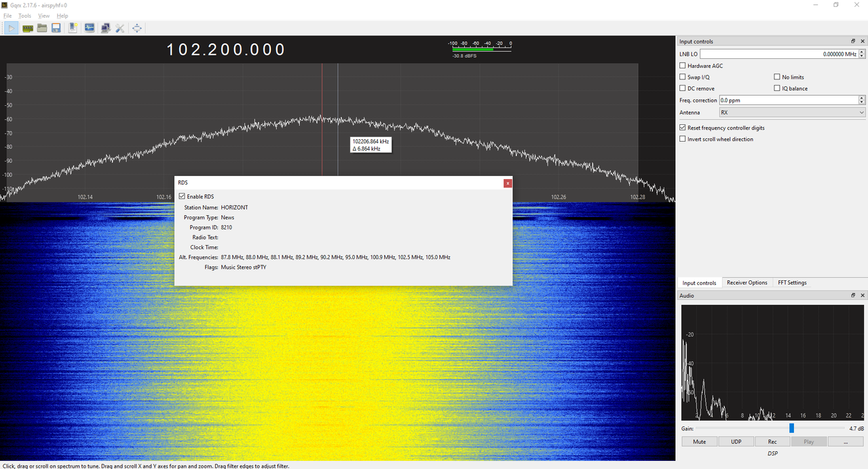Uncheck Enable RDS checkbox
Viewport: 868px width, 469px height.
click(182, 196)
